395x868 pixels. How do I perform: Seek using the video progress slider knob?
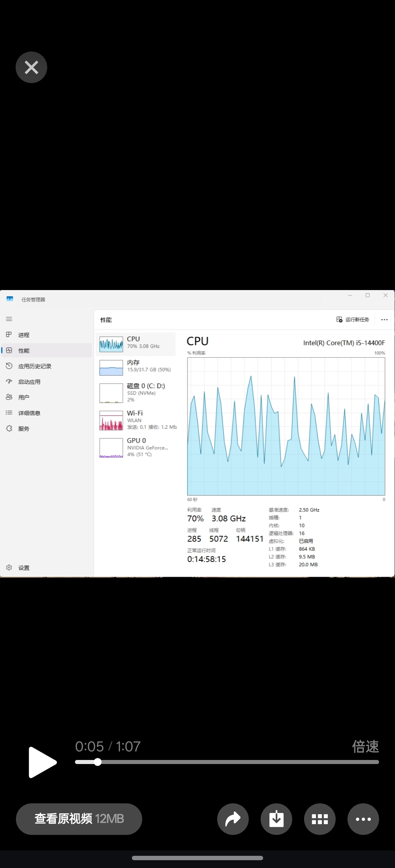(x=97, y=762)
